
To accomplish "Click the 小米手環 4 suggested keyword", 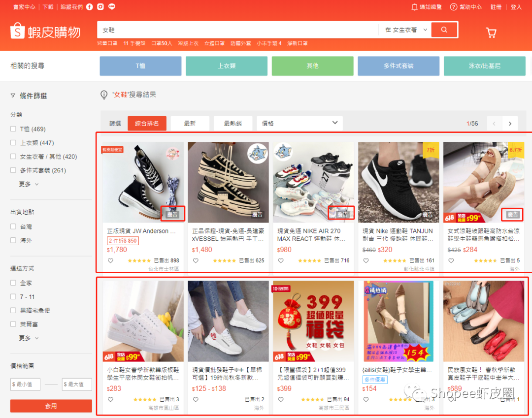I will [269, 43].
